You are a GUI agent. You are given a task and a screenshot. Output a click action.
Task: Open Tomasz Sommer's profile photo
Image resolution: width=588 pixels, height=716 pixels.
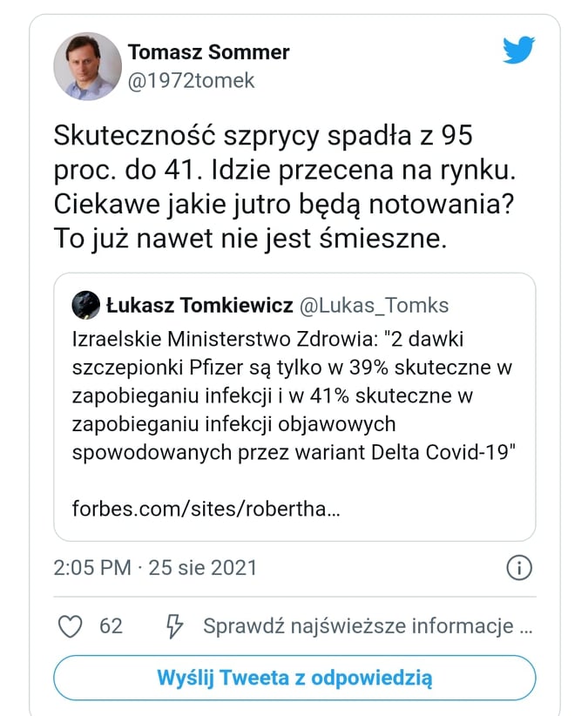tap(87, 65)
